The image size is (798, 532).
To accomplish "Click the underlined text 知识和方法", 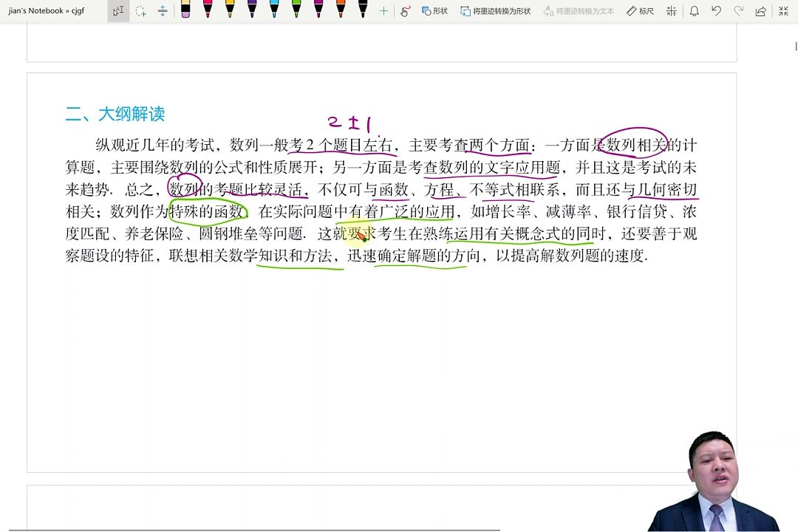I will point(295,256).
